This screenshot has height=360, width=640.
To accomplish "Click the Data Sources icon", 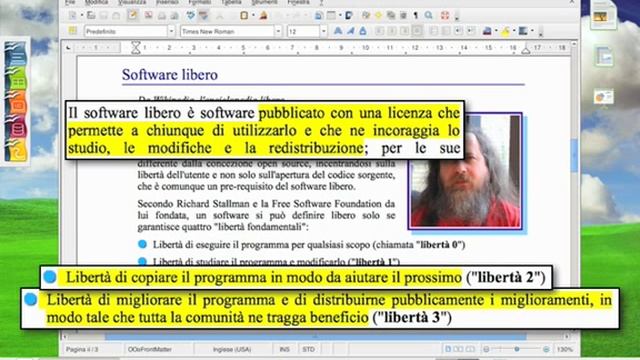I will point(403,16).
